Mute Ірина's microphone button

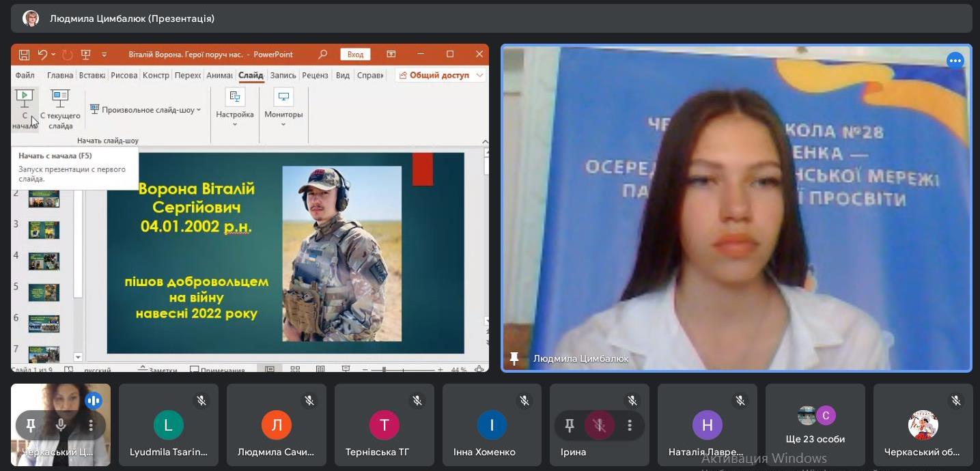(600, 426)
